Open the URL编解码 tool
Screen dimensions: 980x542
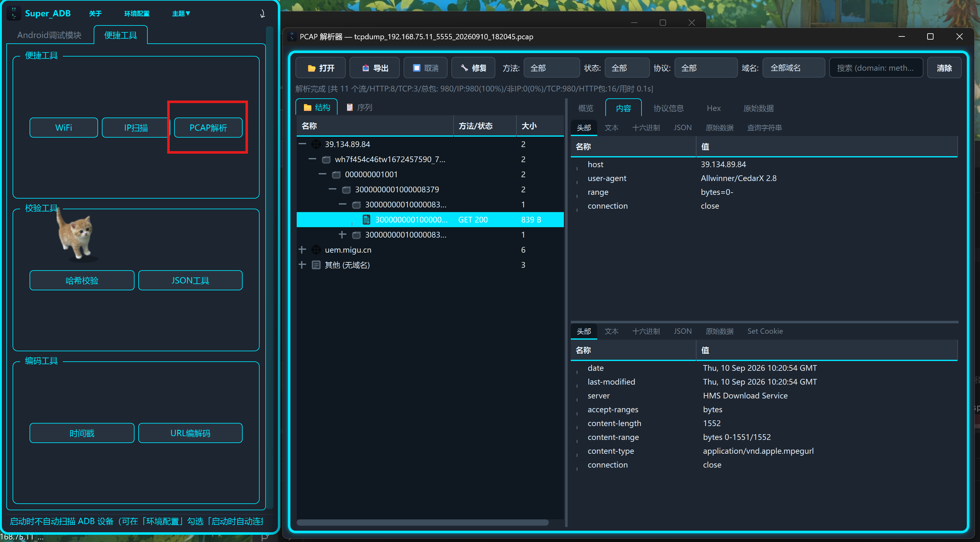coord(190,433)
